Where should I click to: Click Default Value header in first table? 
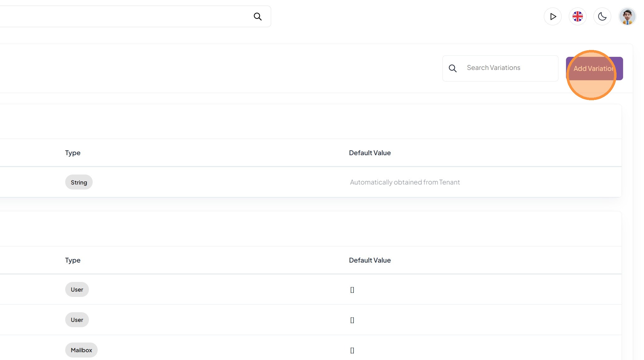pyautogui.click(x=370, y=153)
